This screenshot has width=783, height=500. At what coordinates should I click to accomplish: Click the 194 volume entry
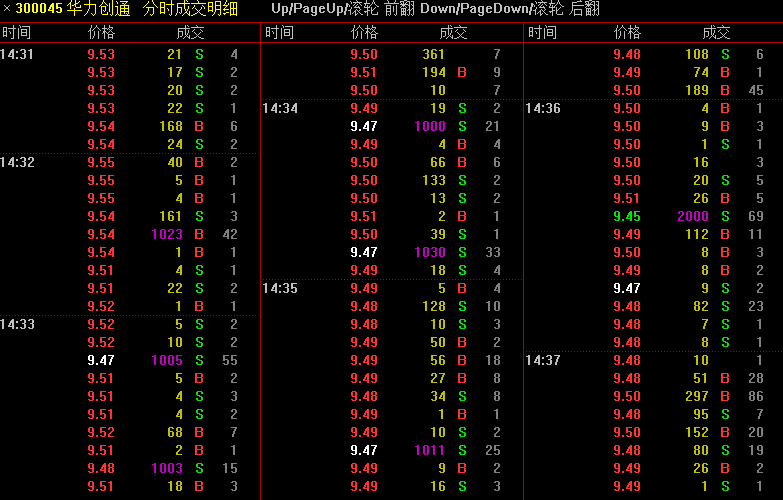(434, 72)
